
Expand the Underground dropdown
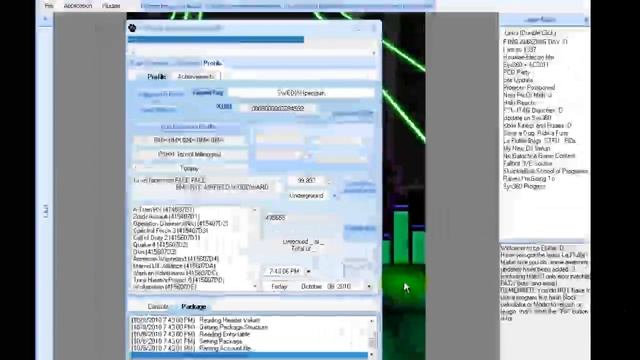(x=334, y=196)
